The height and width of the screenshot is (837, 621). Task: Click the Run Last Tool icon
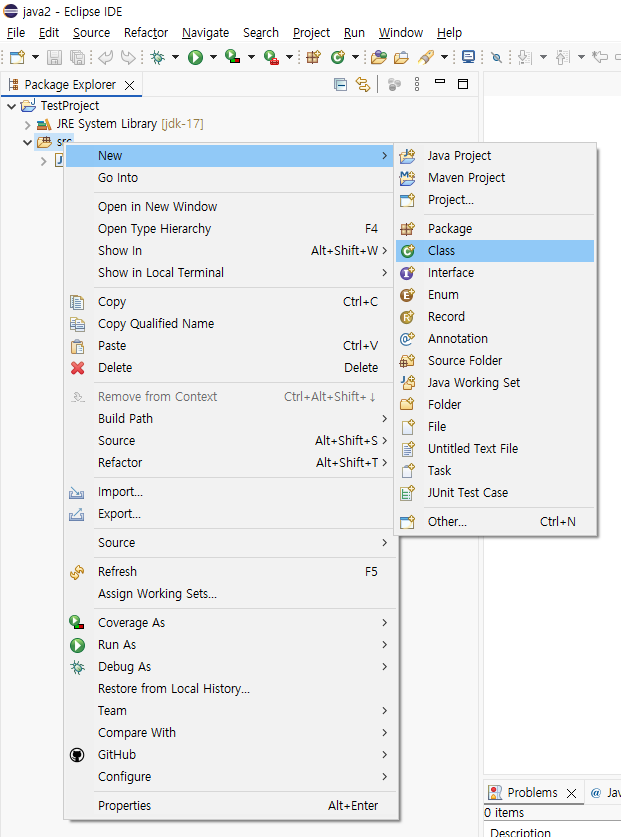click(x=271, y=57)
